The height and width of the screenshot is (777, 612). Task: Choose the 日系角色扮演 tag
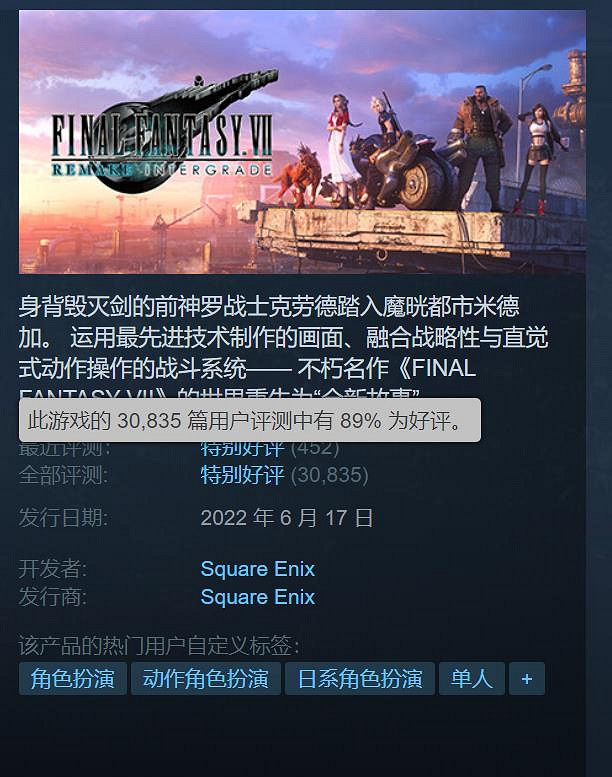[360, 678]
